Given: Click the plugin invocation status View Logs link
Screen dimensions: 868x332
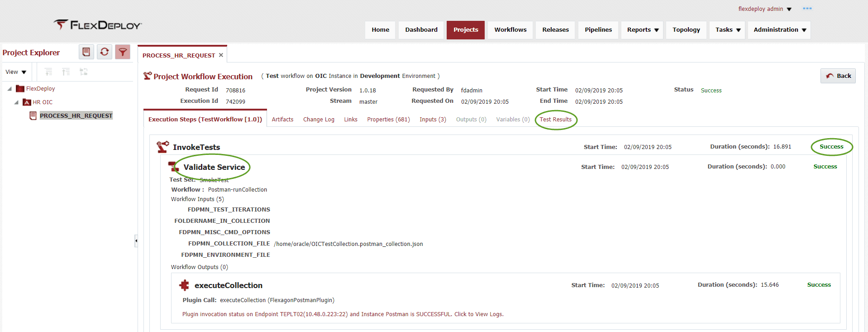Looking at the screenshot, I should [x=343, y=314].
